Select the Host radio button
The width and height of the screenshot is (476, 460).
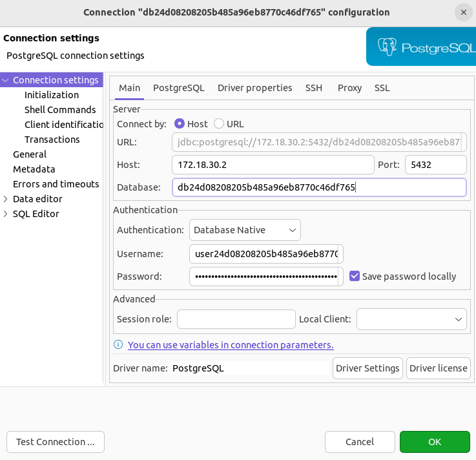pyautogui.click(x=180, y=124)
